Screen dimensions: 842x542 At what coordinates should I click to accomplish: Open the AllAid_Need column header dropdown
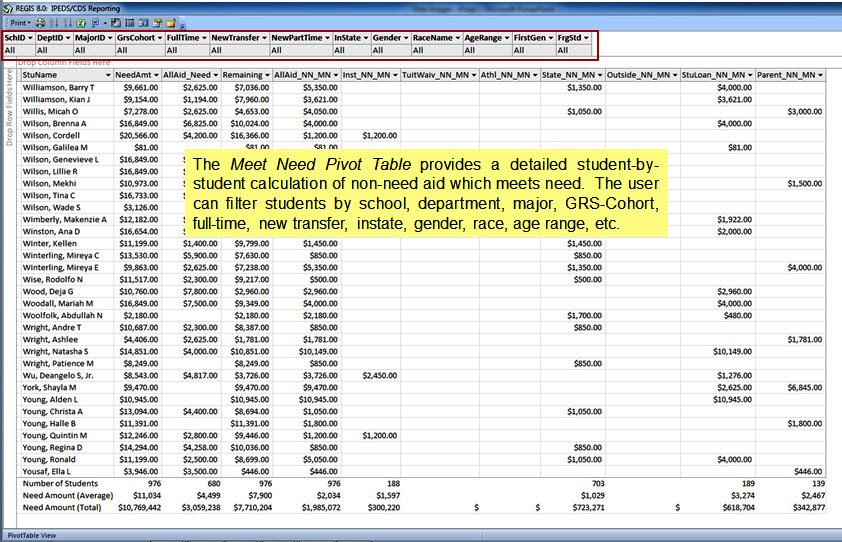[x=215, y=75]
